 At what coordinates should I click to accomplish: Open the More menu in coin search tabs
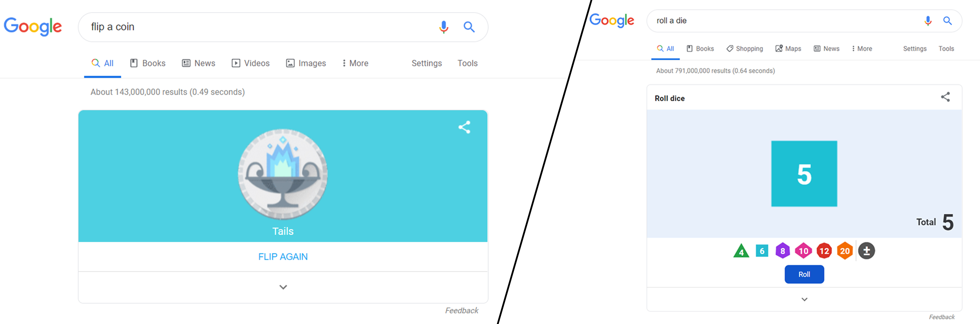click(x=355, y=63)
